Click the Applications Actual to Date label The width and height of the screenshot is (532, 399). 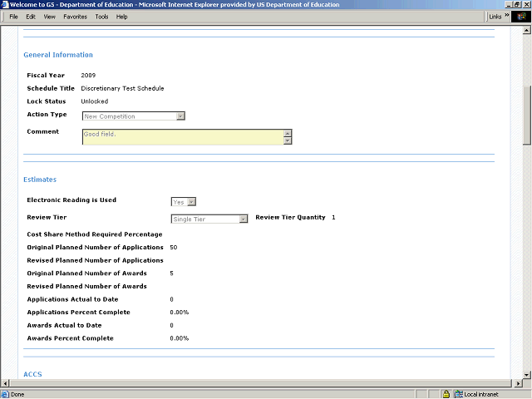point(72,299)
